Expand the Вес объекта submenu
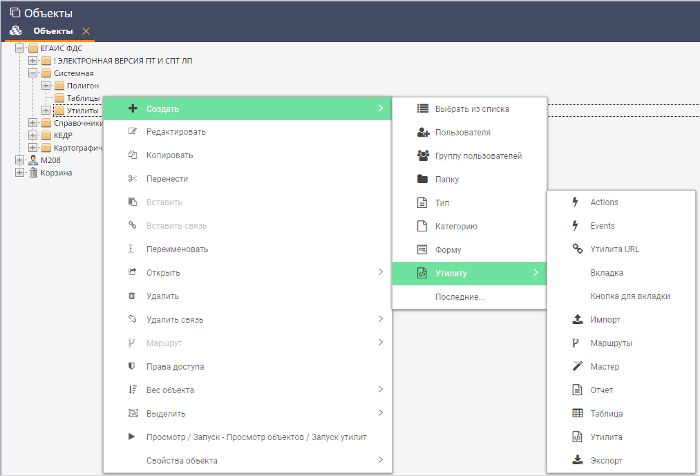This screenshot has width=700, height=476. [380, 389]
